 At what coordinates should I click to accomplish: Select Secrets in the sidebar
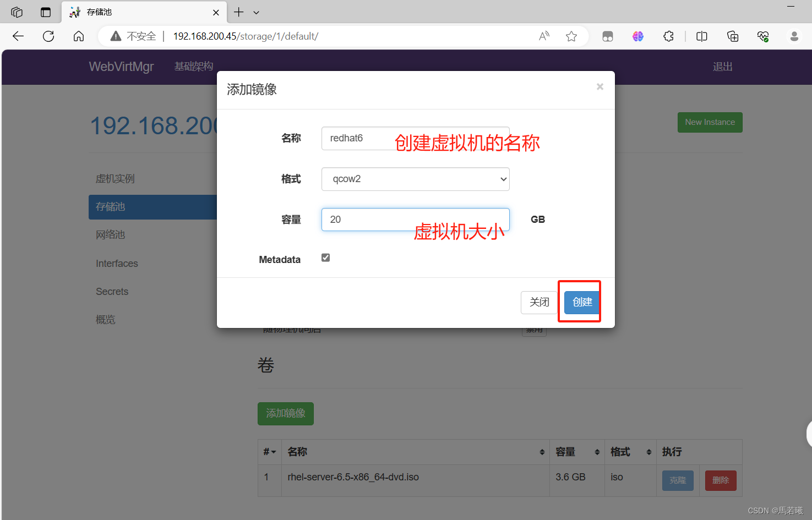[x=112, y=292]
